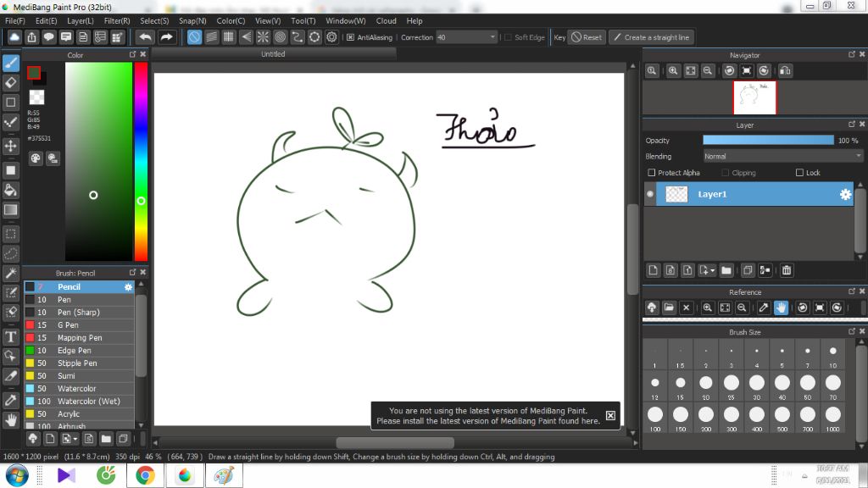
Task: Click the Create a straight line button
Action: coord(651,37)
